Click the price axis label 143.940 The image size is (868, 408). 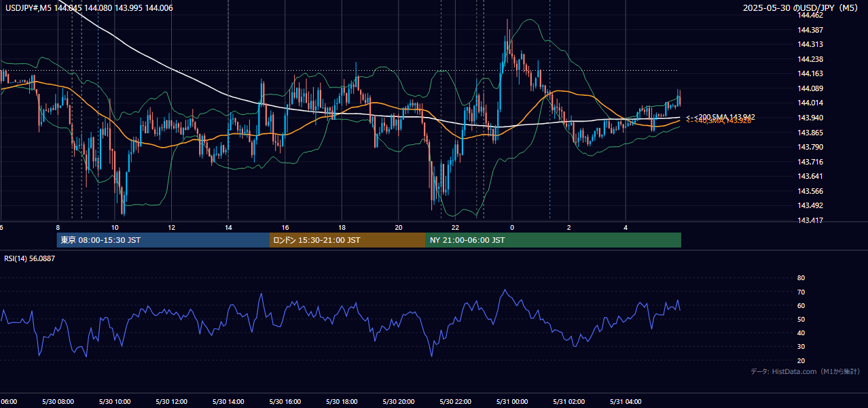(x=811, y=118)
